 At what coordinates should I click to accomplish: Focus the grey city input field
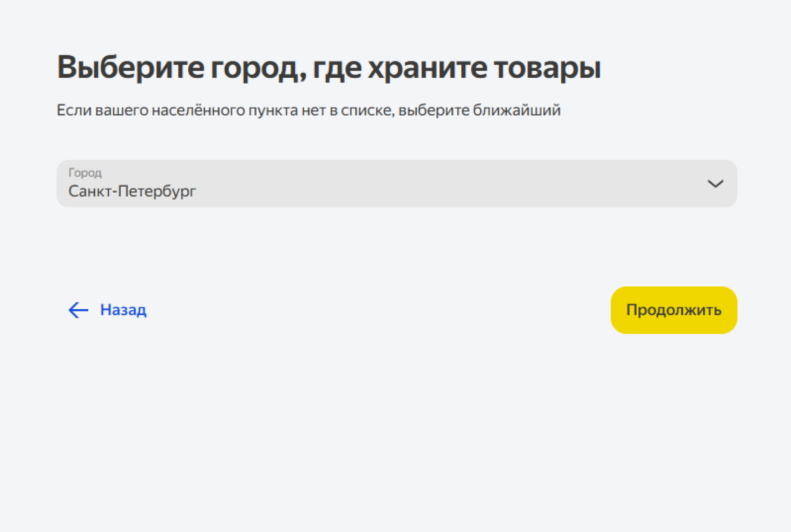click(x=396, y=184)
